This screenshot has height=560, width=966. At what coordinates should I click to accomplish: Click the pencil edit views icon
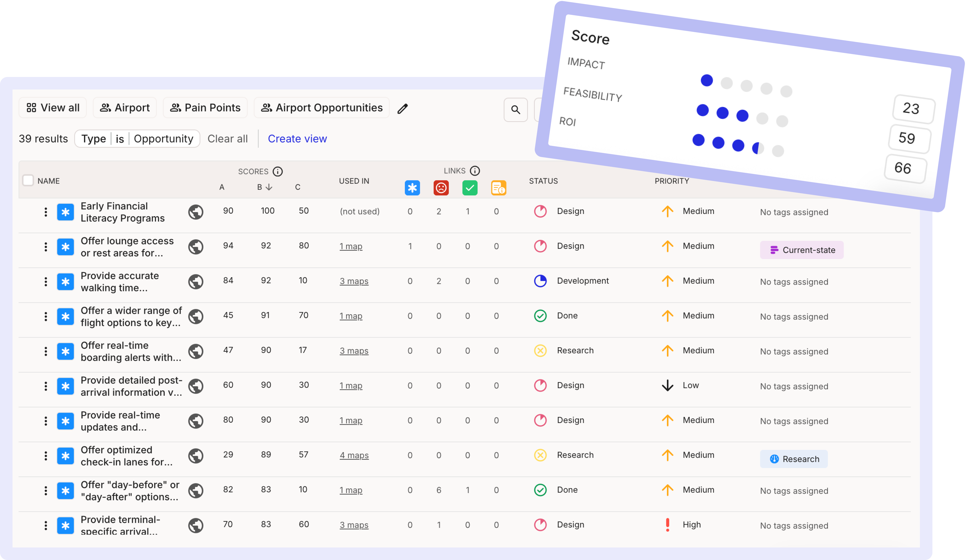(x=403, y=109)
